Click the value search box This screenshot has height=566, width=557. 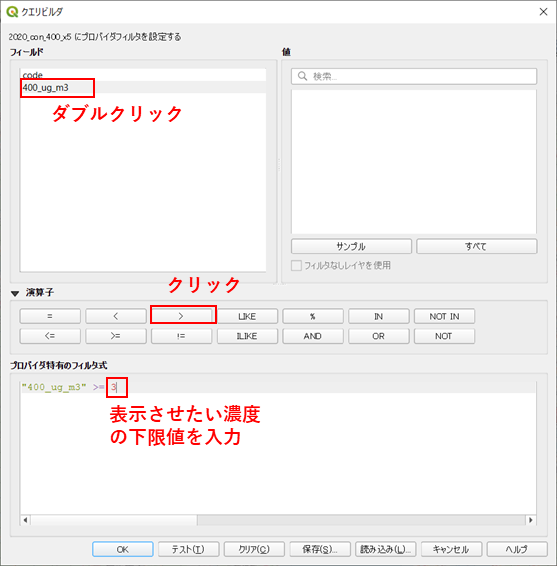click(414, 76)
